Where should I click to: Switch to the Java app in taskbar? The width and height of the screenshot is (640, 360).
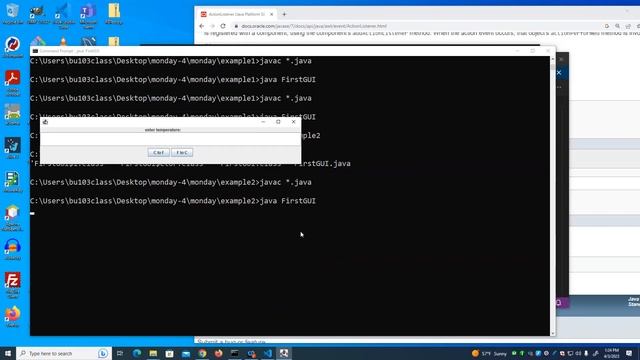[x=284, y=353]
